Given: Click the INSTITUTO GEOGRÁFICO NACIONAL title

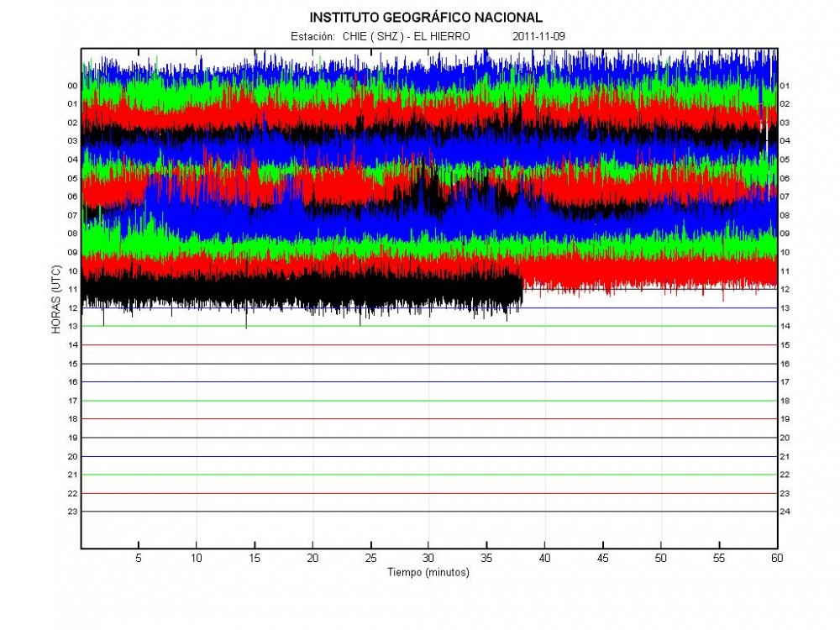Looking at the screenshot, I should pos(426,17).
